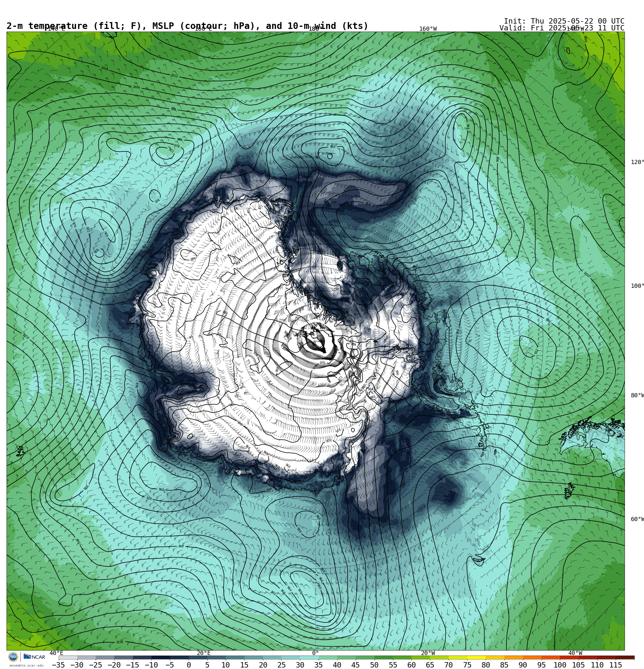Click the 120° longitude label on the right edge
Image resolution: width=644 pixels, height=669 pixels.
click(x=637, y=162)
